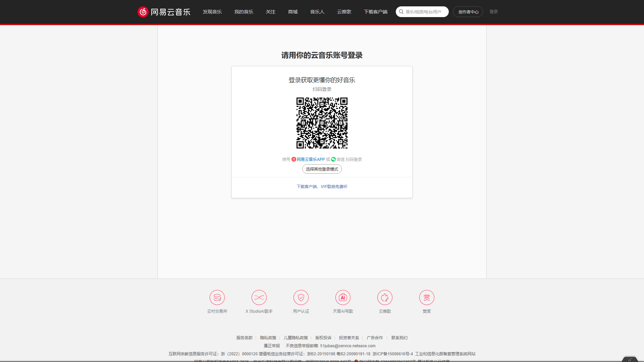The width and height of the screenshot is (644, 362).
Task: Open the 版权投诉 footer link
Action: point(323,338)
